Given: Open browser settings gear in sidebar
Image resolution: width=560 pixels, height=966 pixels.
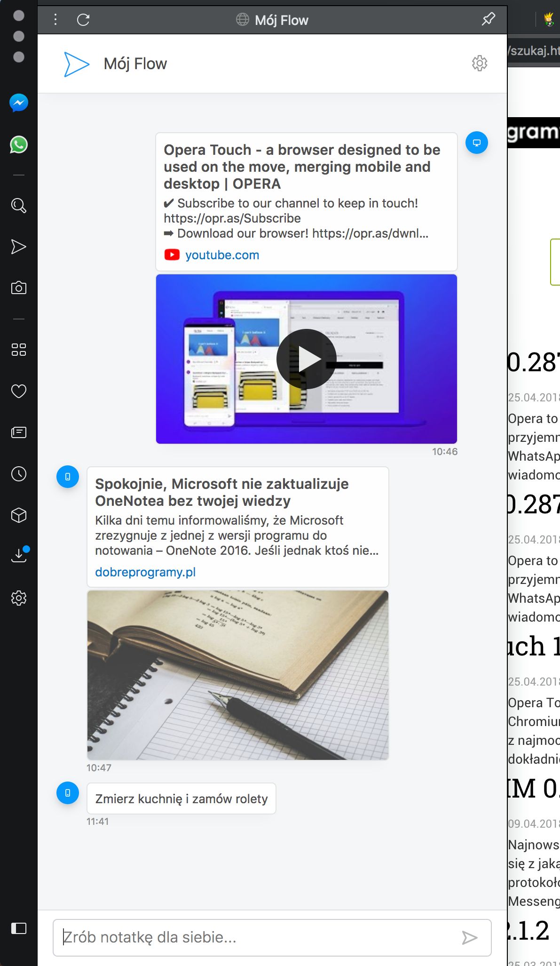Looking at the screenshot, I should [19, 598].
